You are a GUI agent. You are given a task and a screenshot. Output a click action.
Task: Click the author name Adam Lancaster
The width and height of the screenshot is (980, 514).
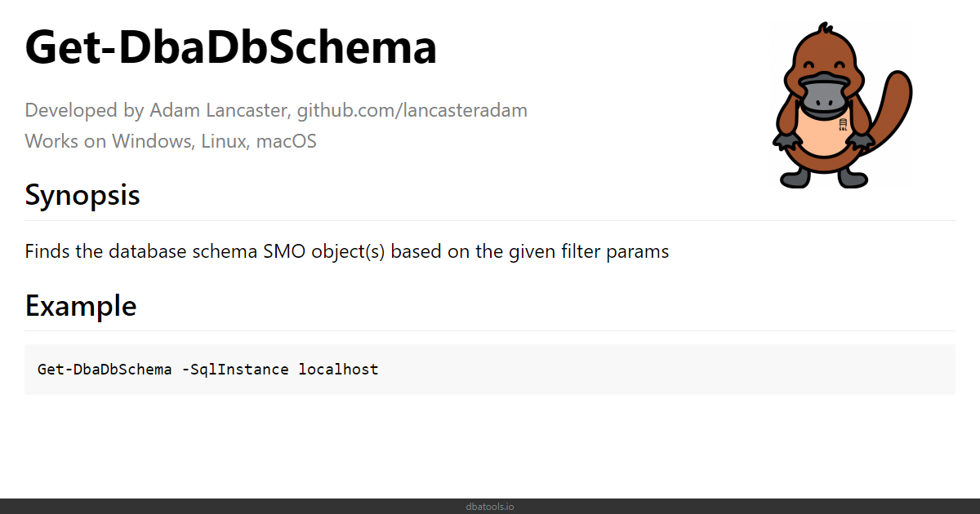pyautogui.click(x=220, y=110)
